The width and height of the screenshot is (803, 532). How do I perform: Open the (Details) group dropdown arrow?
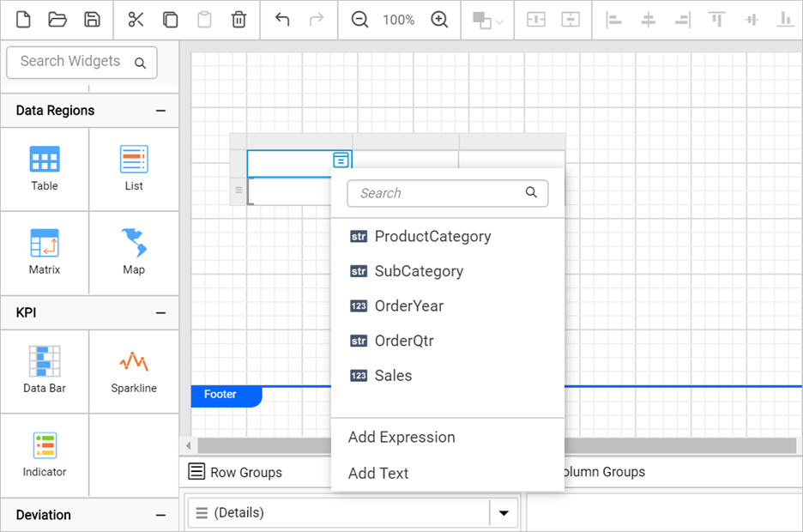click(x=504, y=513)
